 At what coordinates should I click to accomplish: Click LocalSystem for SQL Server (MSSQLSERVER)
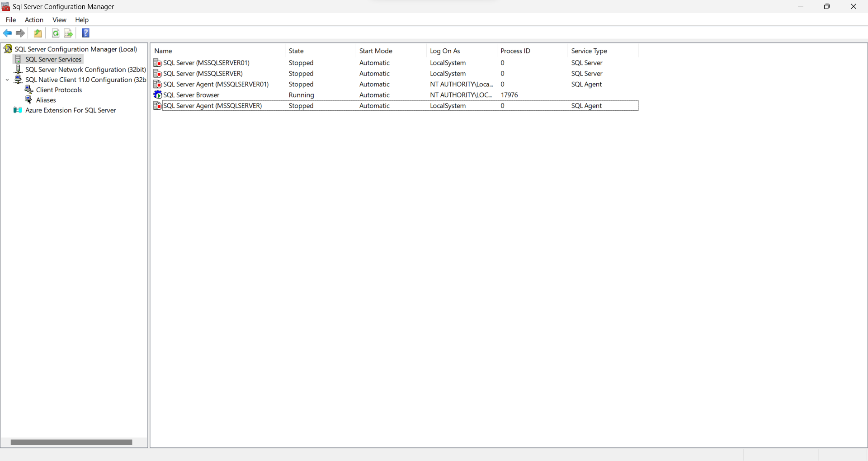coord(448,73)
